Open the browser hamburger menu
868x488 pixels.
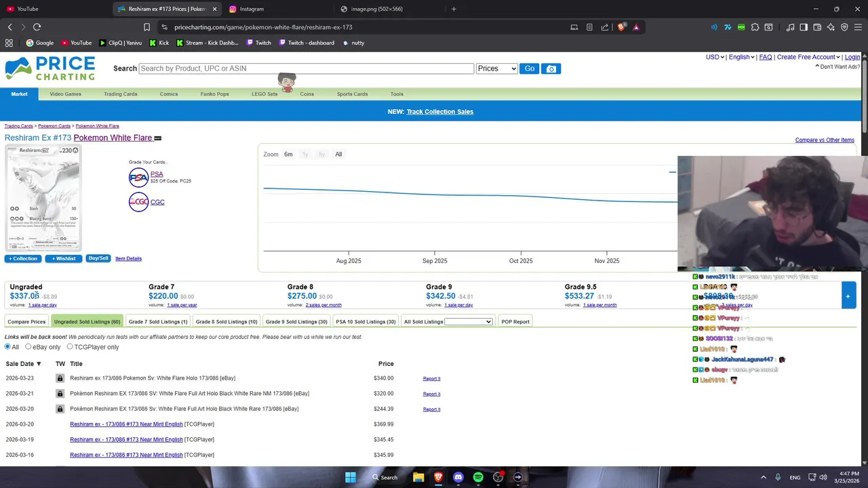pyautogui.click(x=858, y=27)
